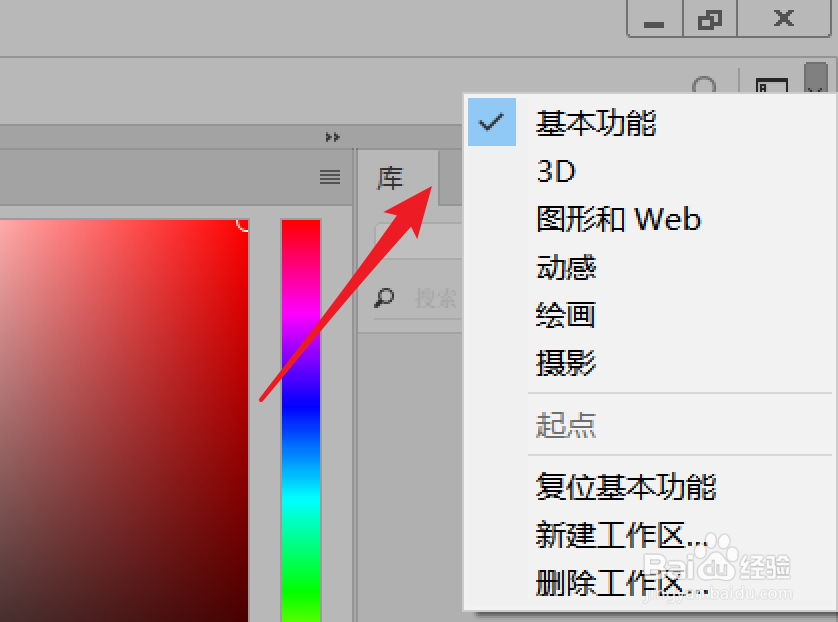Restore down the application window
The width and height of the screenshot is (838, 622).
(710, 19)
